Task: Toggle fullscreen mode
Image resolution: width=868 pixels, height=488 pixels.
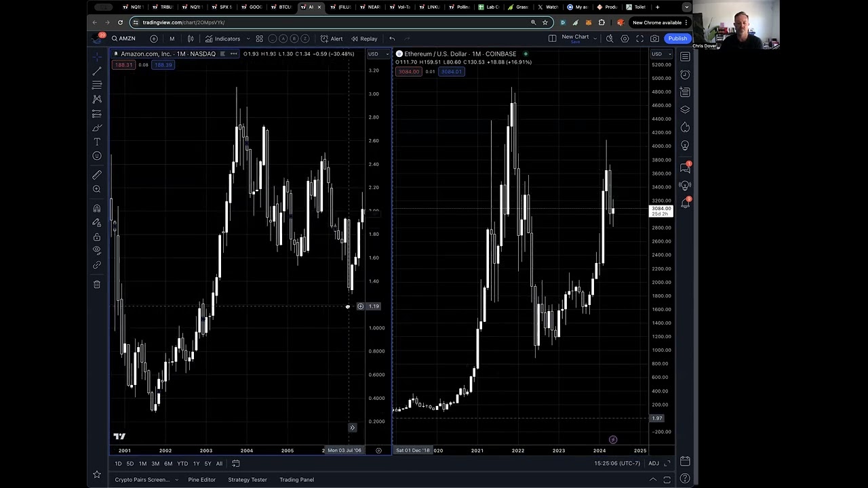Action: tap(639, 39)
